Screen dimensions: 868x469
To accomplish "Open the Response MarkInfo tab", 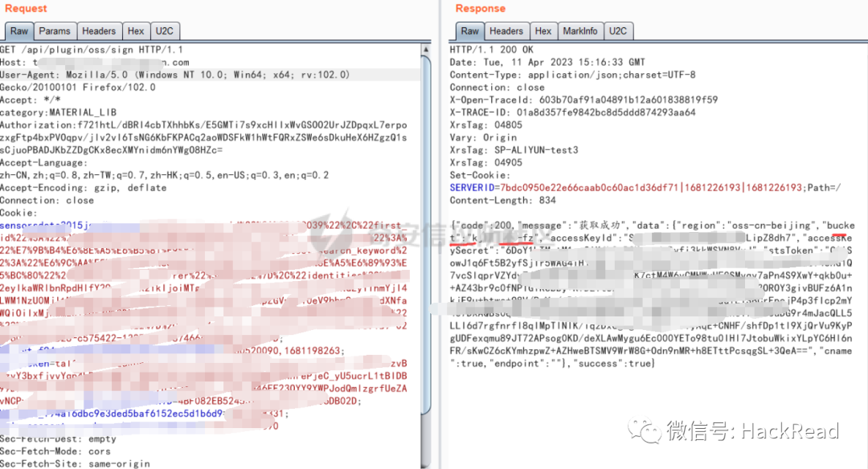I will [580, 31].
